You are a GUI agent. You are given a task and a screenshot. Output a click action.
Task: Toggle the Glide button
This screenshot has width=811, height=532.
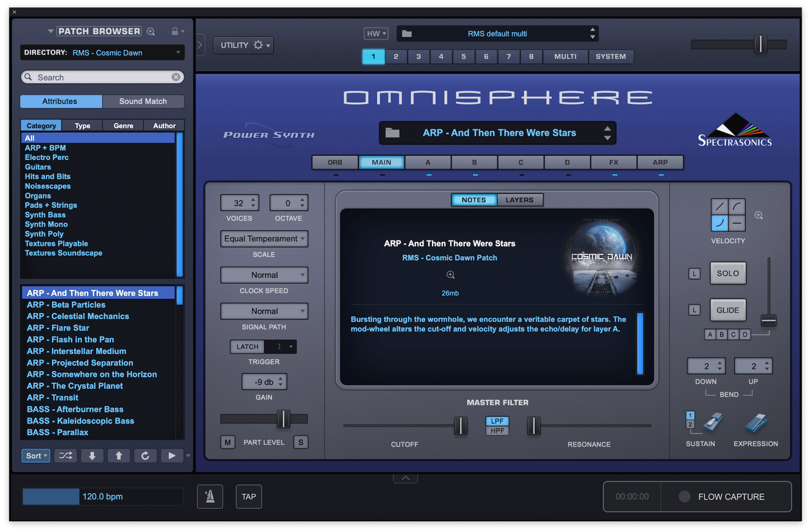(x=728, y=310)
